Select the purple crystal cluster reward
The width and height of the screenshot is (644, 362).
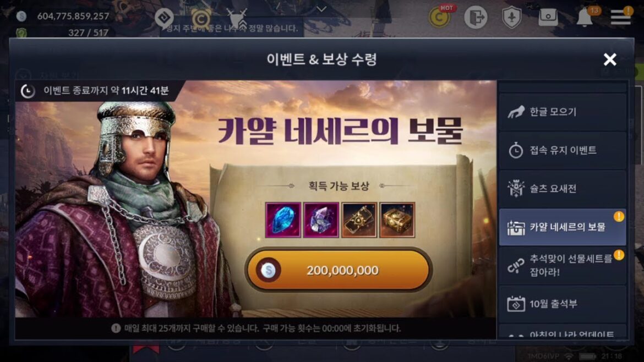pyautogui.click(x=321, y=220)
